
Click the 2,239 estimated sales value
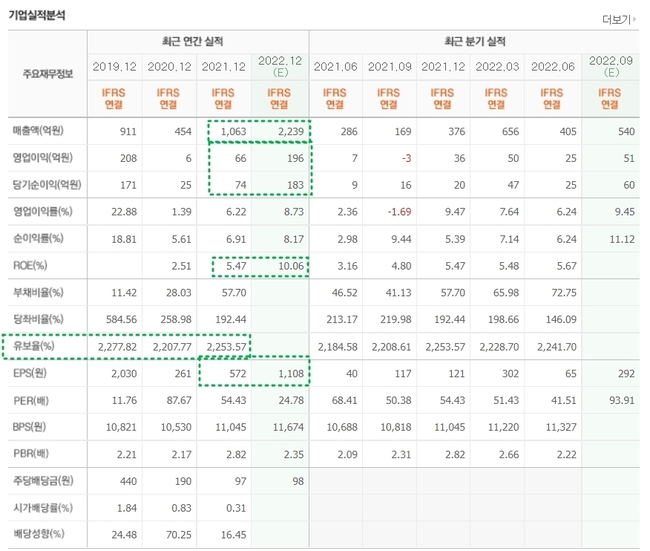[291, 131]
